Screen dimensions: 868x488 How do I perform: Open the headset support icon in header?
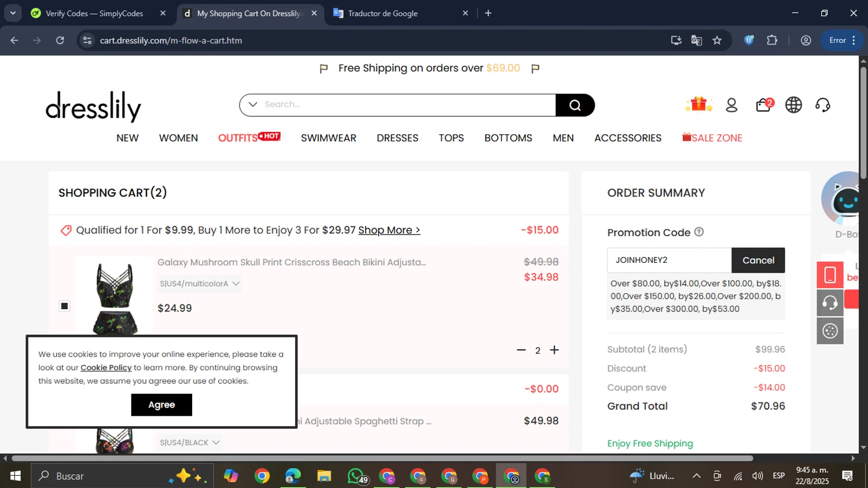tap(823, 105)
